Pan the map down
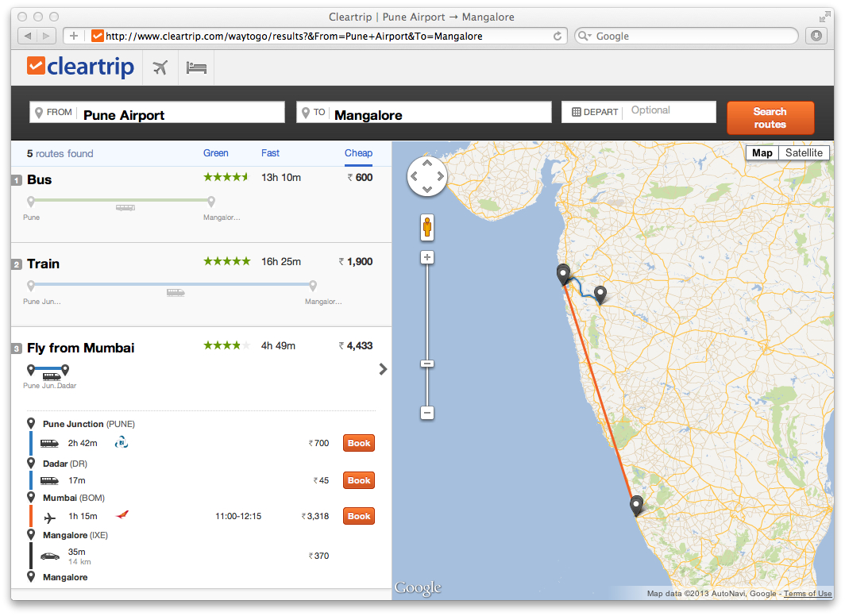The width and height of the screenshot is (845, 616). click(427, 189)
